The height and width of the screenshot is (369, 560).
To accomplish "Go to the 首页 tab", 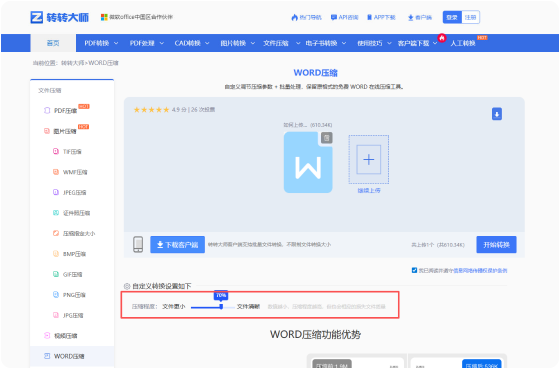I will click(53, 43).
